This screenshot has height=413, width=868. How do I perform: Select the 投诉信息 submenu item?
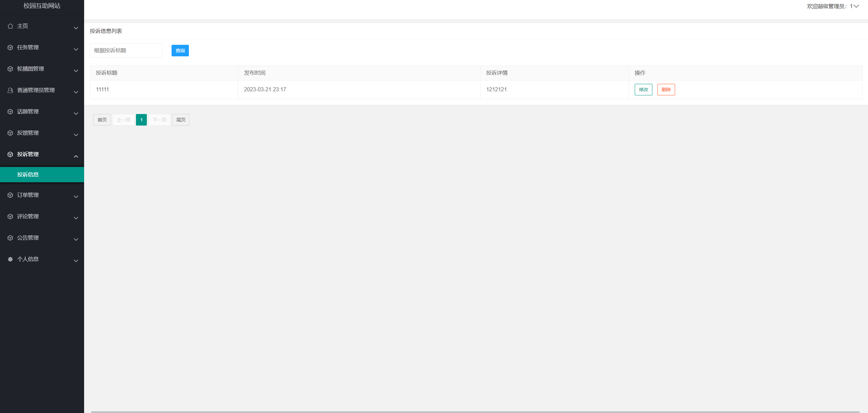[x=28, y=174]
